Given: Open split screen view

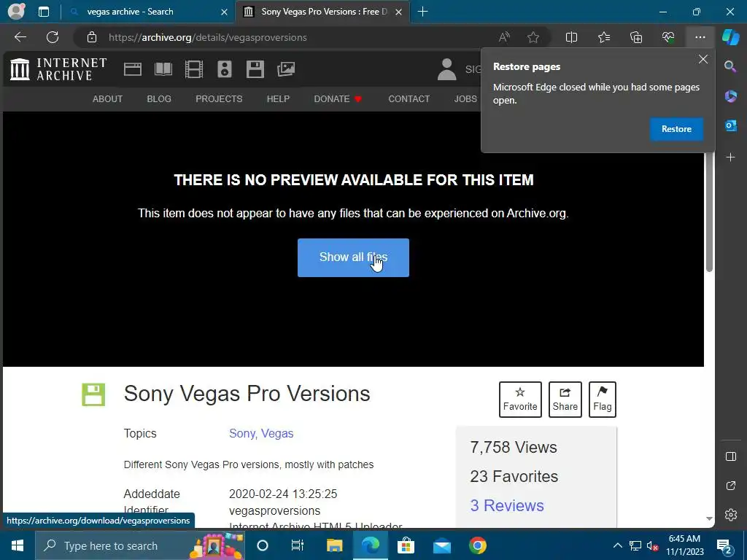Looking at the screenshot, I should pyautogui.click(x=571, y=37).
